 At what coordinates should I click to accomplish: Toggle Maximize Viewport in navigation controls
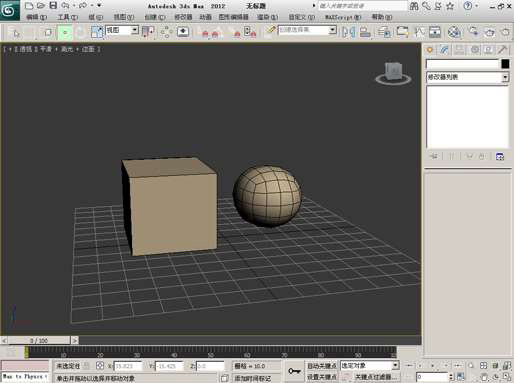[x=507, y=377]
